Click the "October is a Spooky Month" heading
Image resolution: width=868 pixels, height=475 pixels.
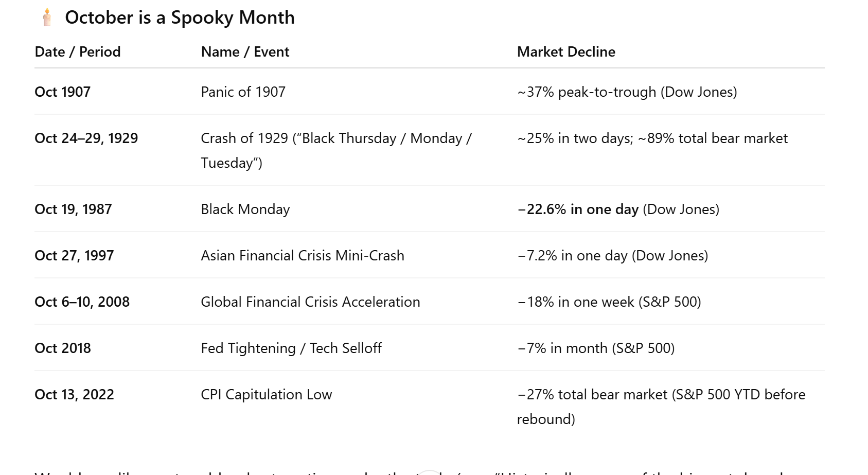pyautogui.click(x=180, y=17)
